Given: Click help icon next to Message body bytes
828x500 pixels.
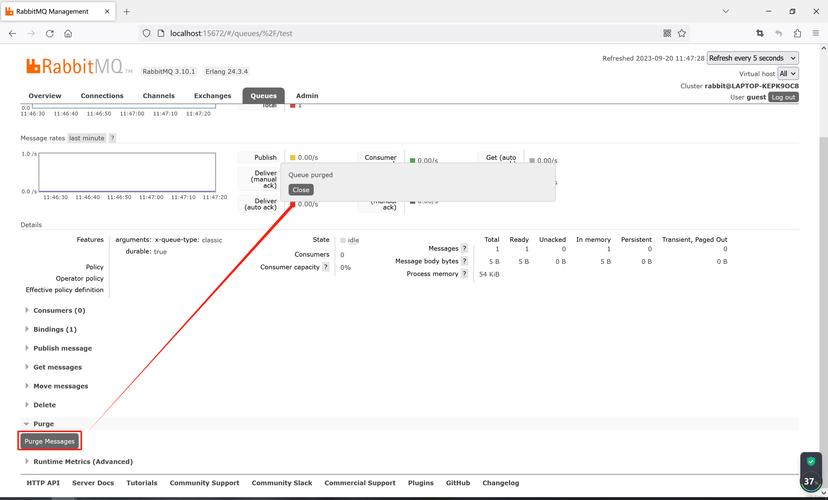Looking at the screenshot, I should click(x=464, y=261).
